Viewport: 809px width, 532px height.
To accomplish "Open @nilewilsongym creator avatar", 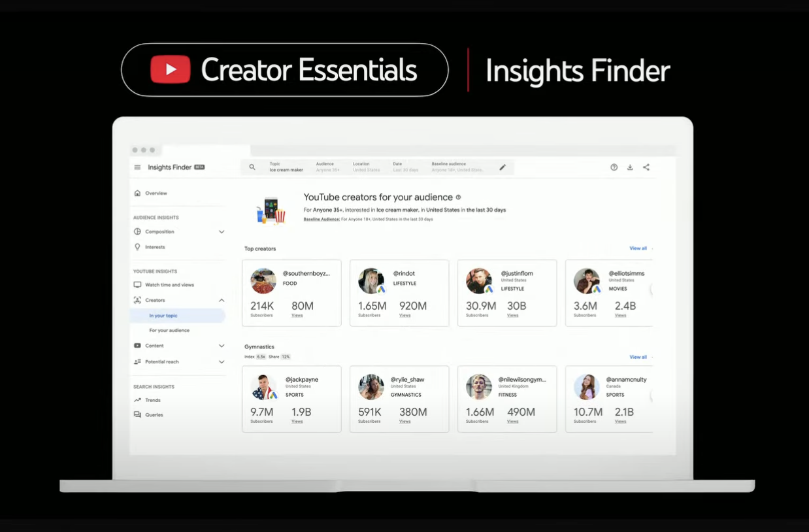I will tap(479, 387).
